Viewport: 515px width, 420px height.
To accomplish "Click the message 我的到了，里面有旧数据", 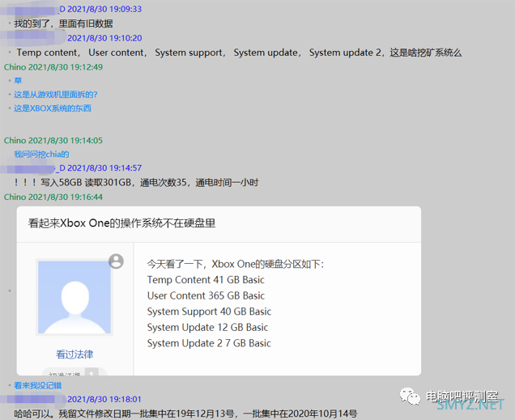I will (63, 23).
